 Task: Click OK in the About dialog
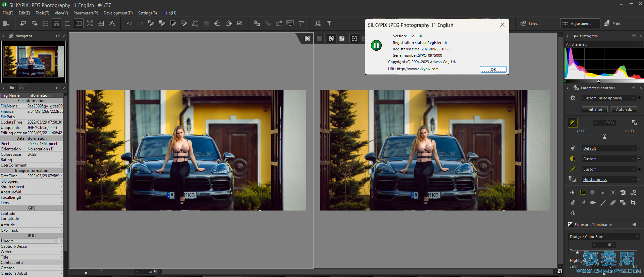[x=493, y=70]
